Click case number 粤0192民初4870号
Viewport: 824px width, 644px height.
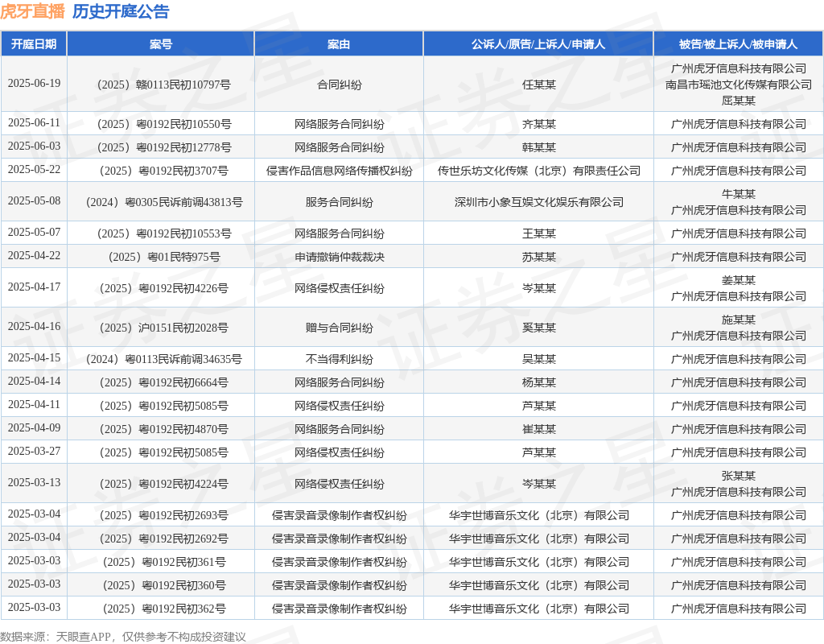164,429
